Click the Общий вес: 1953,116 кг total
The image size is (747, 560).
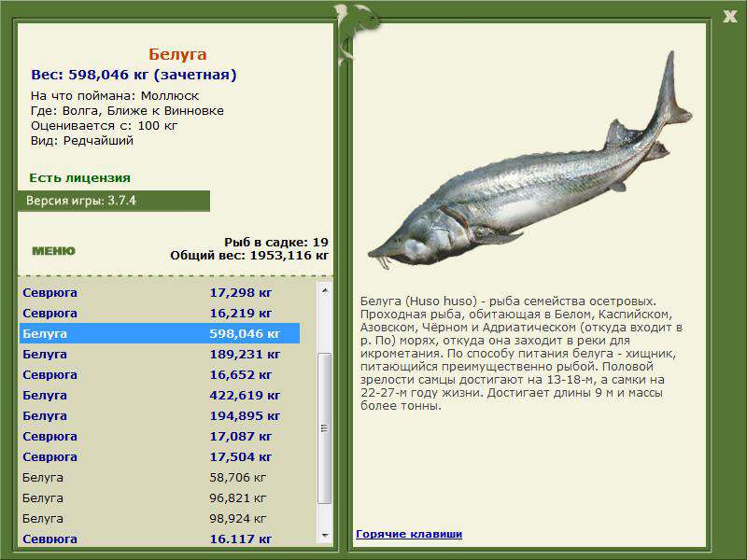[249, 255]
